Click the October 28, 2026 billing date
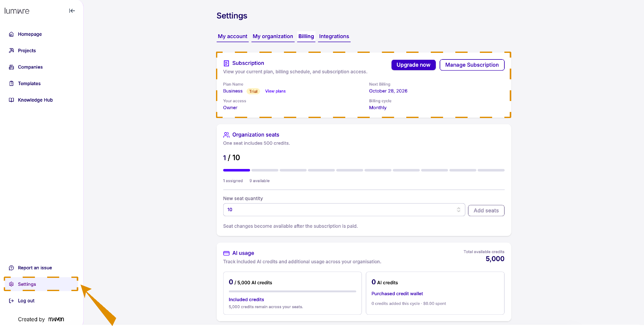 pos(388,91)
